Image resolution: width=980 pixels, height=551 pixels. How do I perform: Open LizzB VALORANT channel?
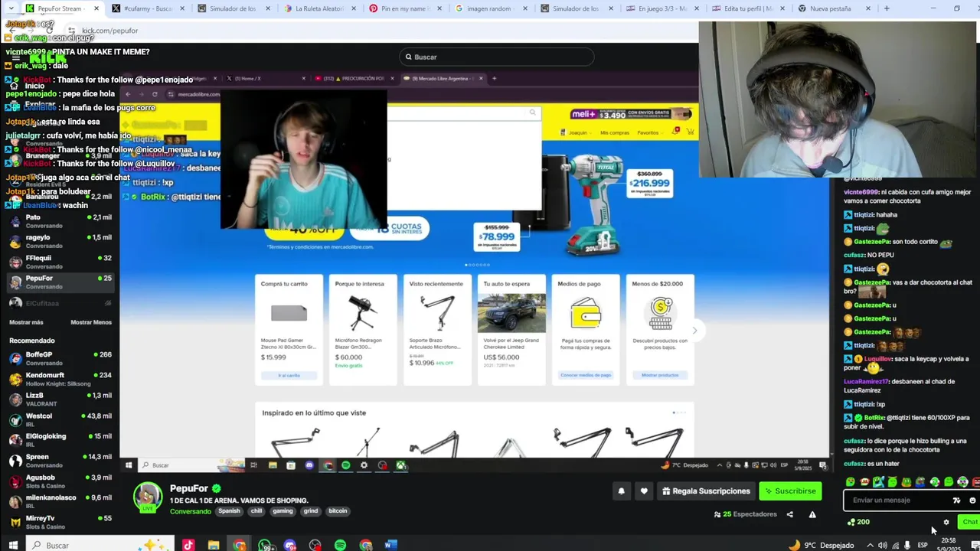click(60, 399)
